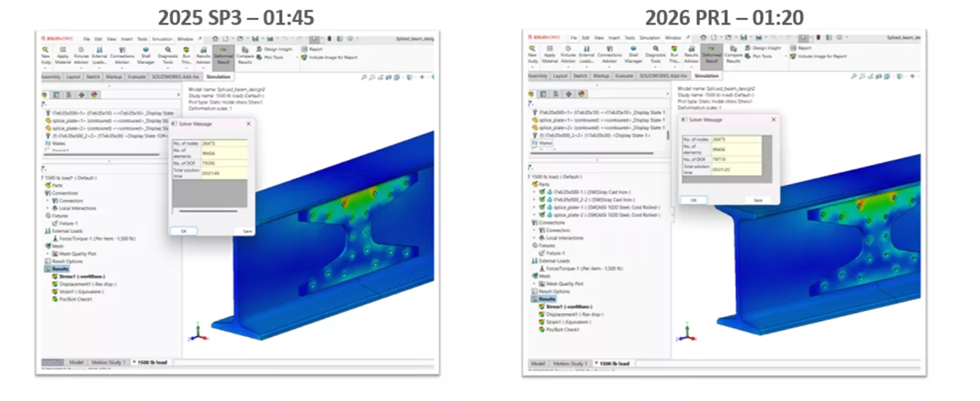
Task: Close Solver Message dialog in 2025 SP3 window
Action: [x=248, y=123]
